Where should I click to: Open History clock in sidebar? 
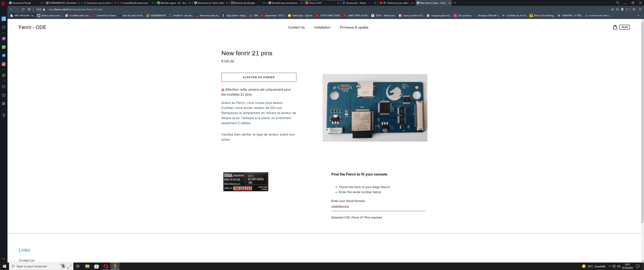(4, 95)
